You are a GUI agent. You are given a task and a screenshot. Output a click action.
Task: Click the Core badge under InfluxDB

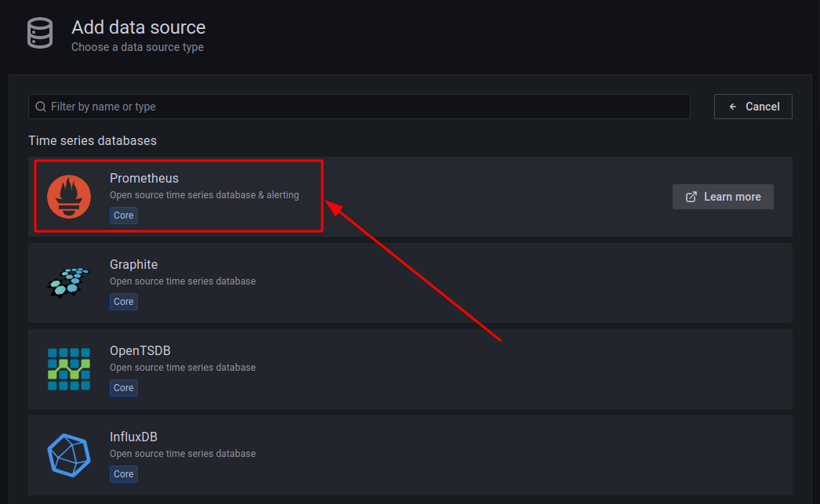pos(123,473)
